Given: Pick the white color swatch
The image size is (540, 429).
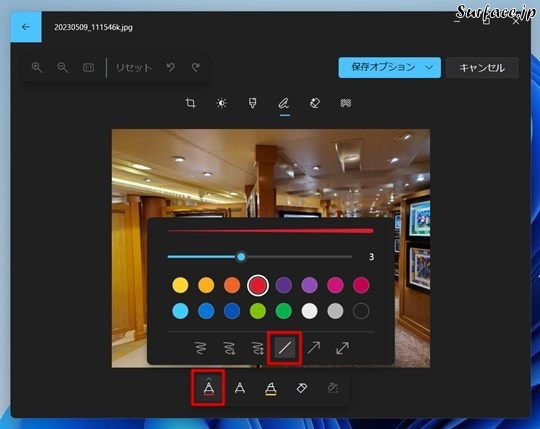Looking at the screenshot, I should [x=309, y=311].
